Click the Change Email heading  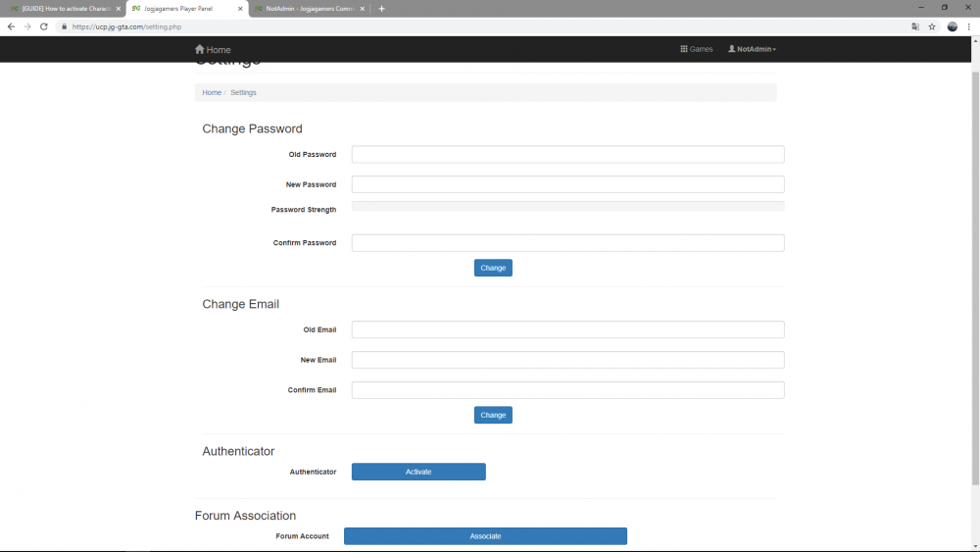241,304
